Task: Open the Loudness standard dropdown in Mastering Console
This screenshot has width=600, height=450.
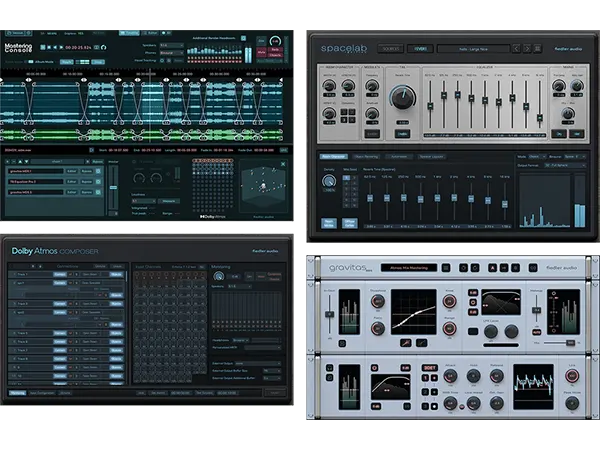Action: coord(144,201)
